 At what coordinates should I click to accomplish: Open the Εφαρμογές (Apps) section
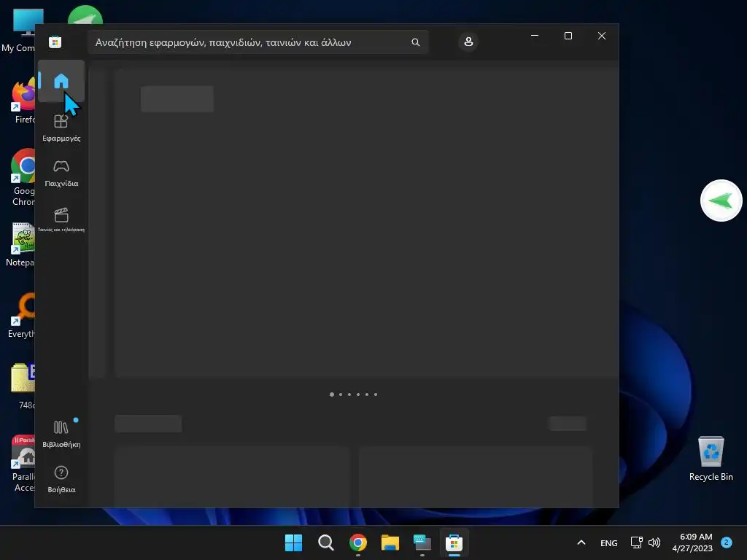click(61, 128)
